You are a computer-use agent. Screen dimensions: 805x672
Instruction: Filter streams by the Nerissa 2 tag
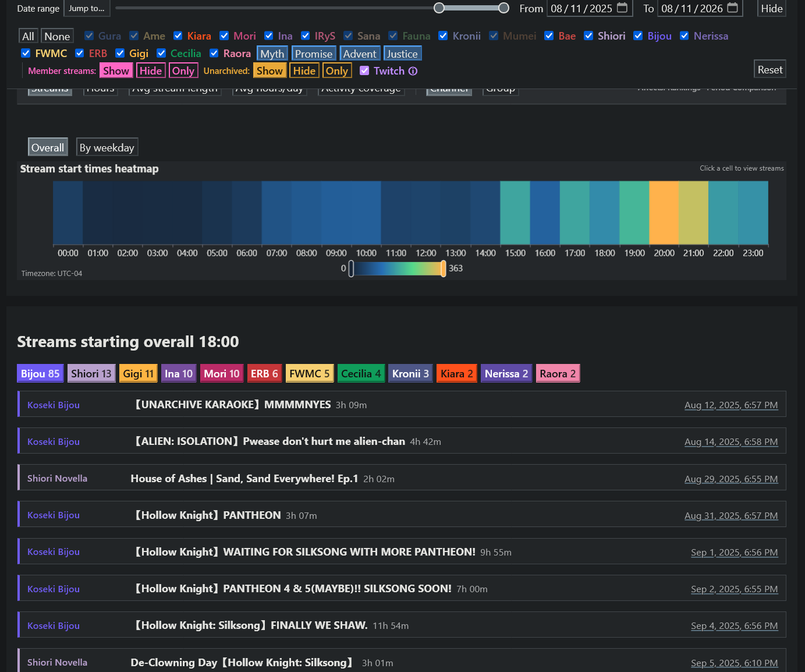506,373
